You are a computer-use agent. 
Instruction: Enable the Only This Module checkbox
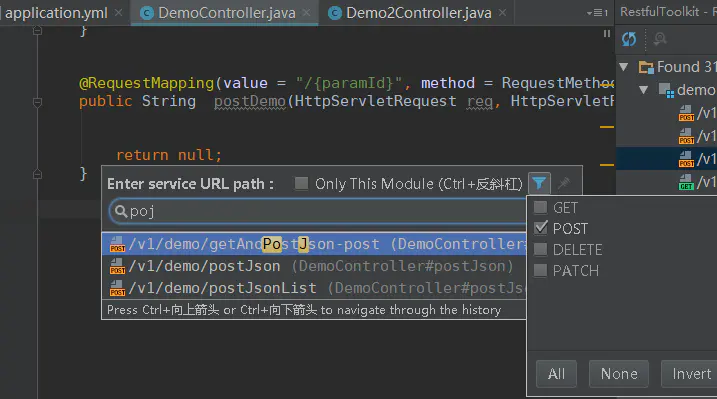point(301,184)
